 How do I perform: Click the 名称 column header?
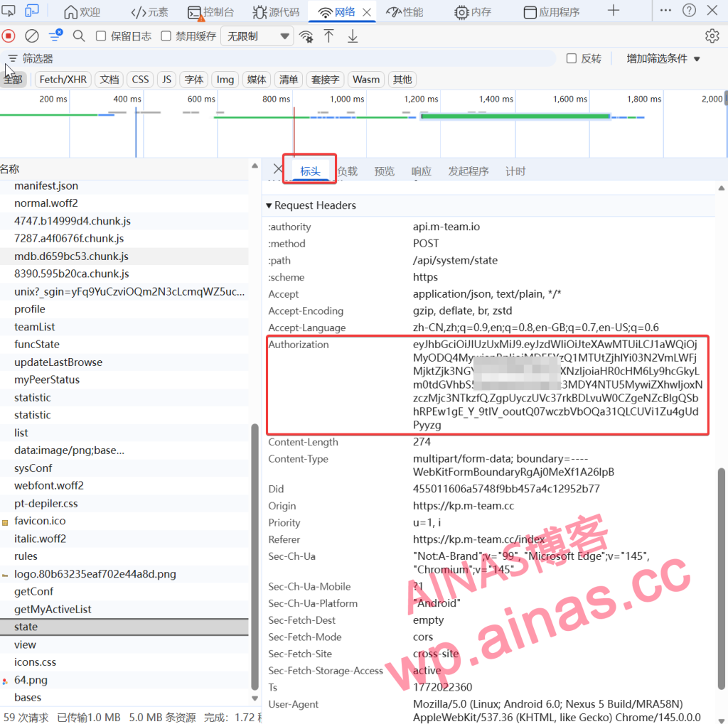pos(124,169)
